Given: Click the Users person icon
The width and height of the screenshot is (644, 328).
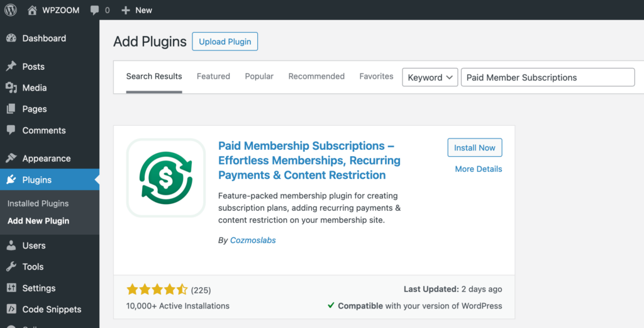Looking at the screenshot, I should point(11,246).
